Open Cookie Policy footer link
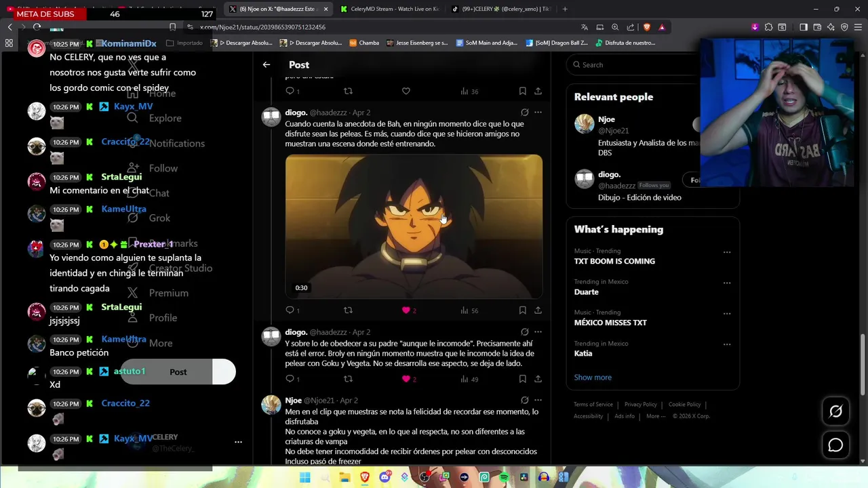The height and width of the screenshot is (488, 868). [684, 405]
